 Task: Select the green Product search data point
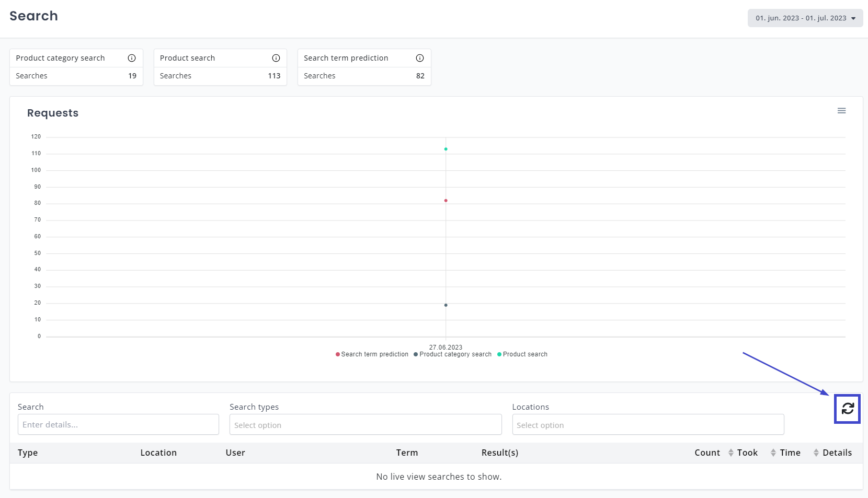point(446,149)
